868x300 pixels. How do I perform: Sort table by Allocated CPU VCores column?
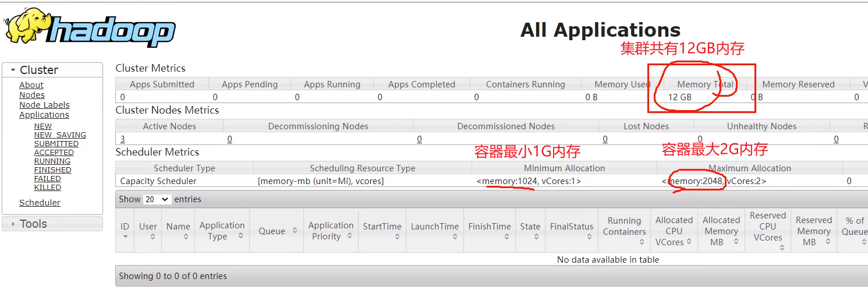674,231
